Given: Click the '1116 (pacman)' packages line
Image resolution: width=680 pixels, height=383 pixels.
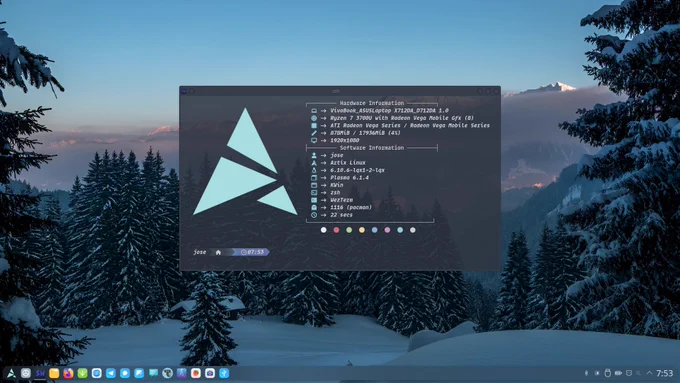Looking at the screenshot, I should pyautogui.click(x=351, y=207).
